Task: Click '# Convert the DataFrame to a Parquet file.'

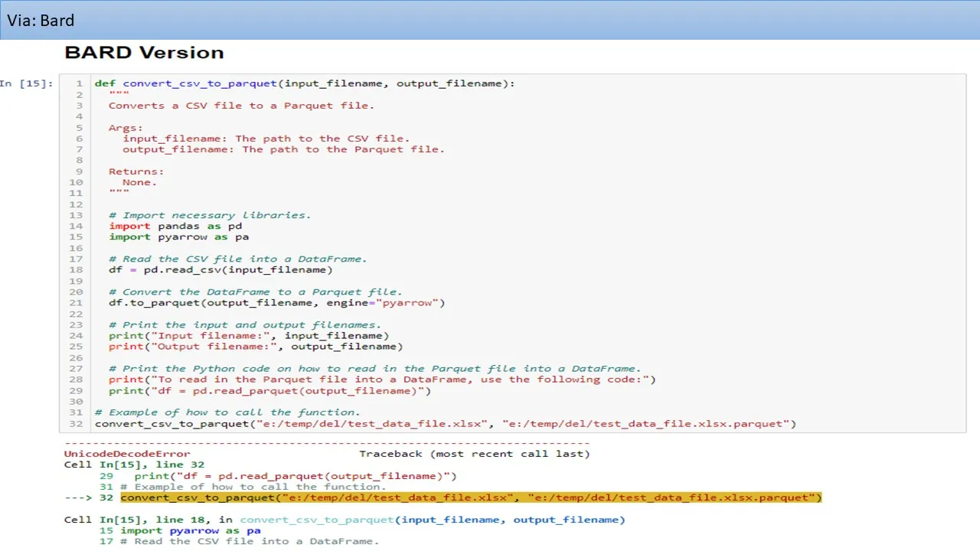Action: tap(255, 292)
